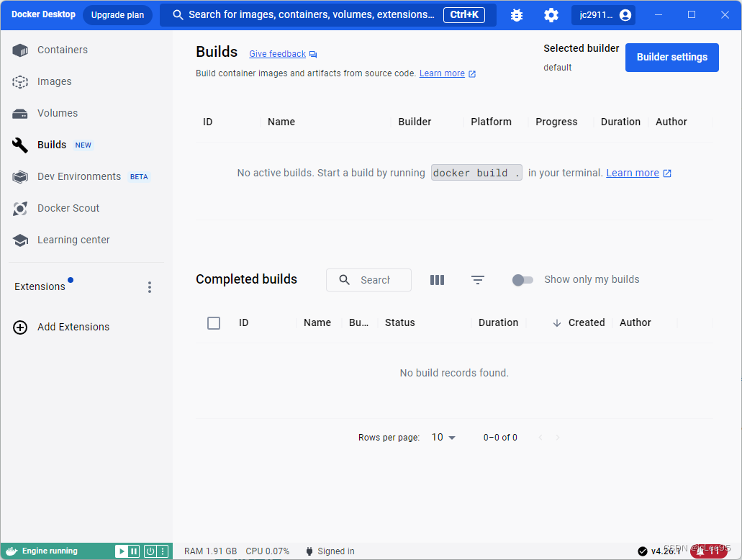Click the No build records found text
This screenshot has width=742, height=560.
point(454,373)
